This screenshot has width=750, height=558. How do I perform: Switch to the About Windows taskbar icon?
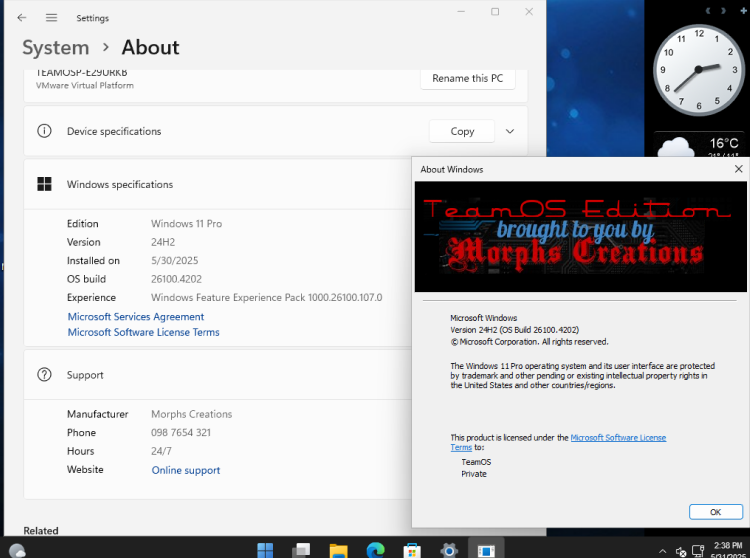point(486,549)
